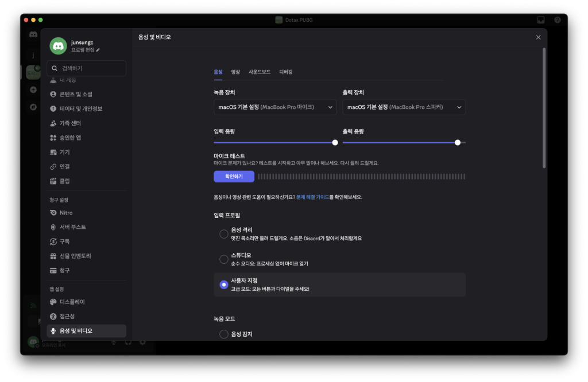This screenshot has width=588, height=382.
Task: Click the 검색하기 search field
Action: coord(86,68)
